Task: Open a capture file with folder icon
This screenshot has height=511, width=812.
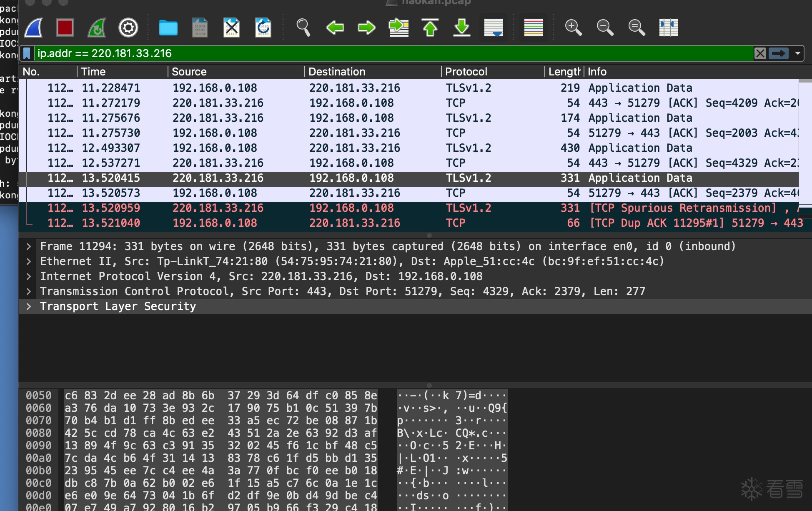Action: click(168, 28)
